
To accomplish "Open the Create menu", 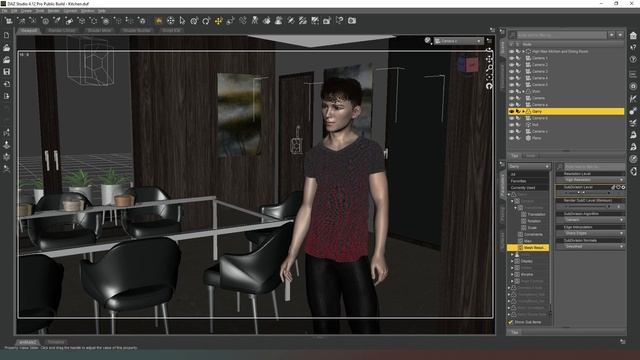I will point(26,11).
